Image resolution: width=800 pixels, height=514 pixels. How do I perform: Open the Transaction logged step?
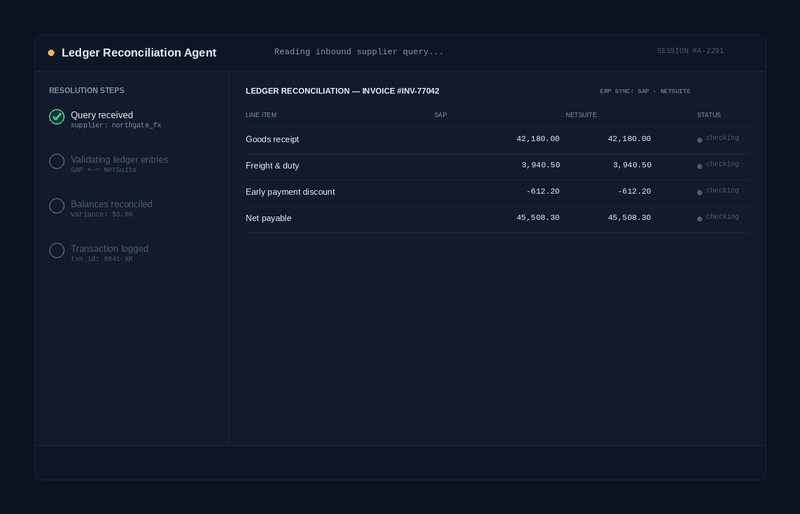110,249
